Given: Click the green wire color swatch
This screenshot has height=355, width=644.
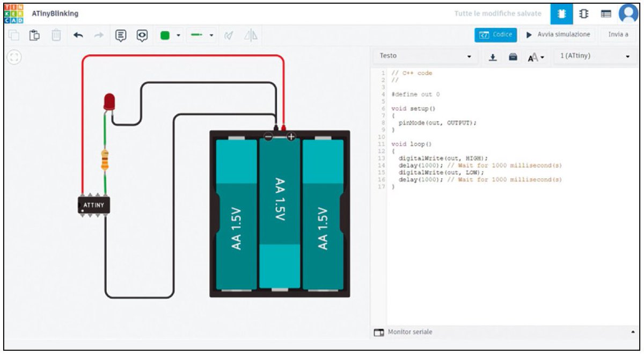Looking at the screenshot, I should point(165,35).
